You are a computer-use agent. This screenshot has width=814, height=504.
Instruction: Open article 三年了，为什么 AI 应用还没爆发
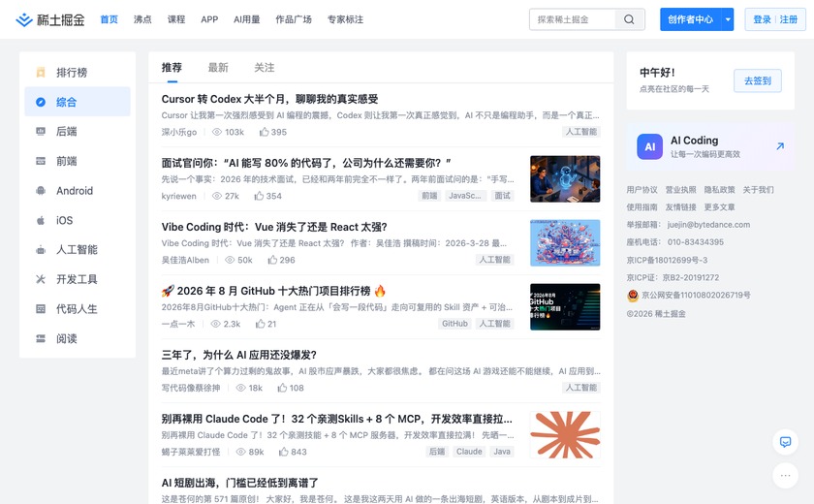pos(238,355)
